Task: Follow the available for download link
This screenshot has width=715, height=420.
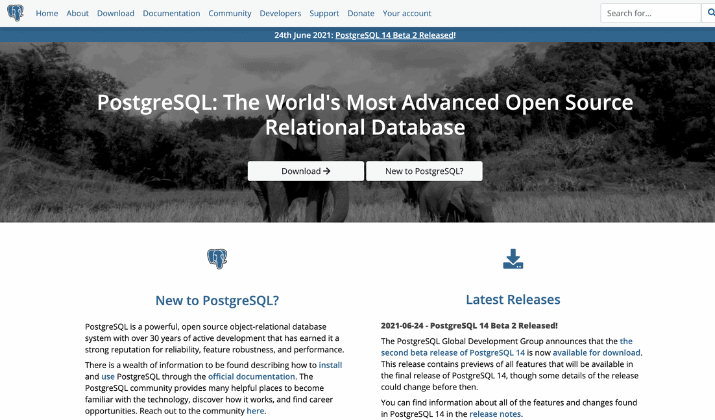Action: point(596,353)
